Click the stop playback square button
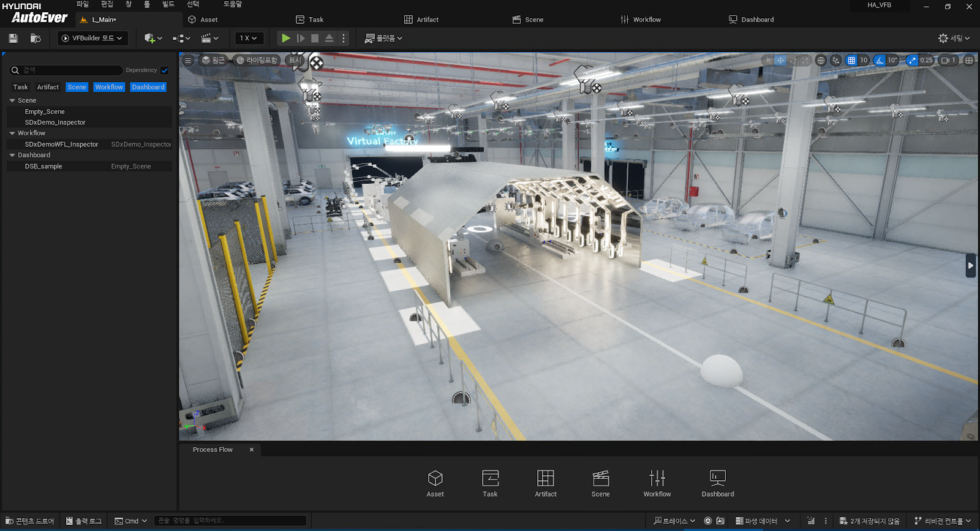The height and width of the screenshot is (531, 980). [x=315, y=38]
